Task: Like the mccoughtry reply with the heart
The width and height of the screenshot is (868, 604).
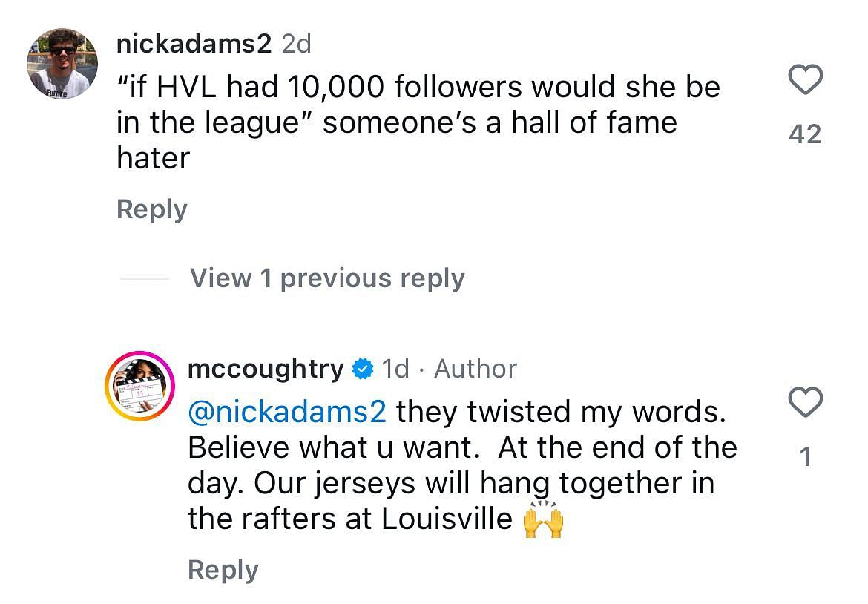Action: click(805, 402)
